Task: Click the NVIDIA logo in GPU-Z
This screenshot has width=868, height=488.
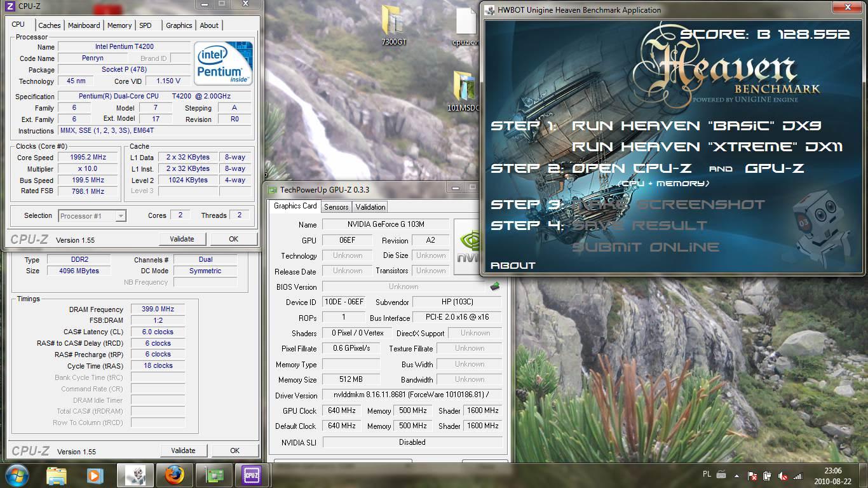Action: pos(466,248)
